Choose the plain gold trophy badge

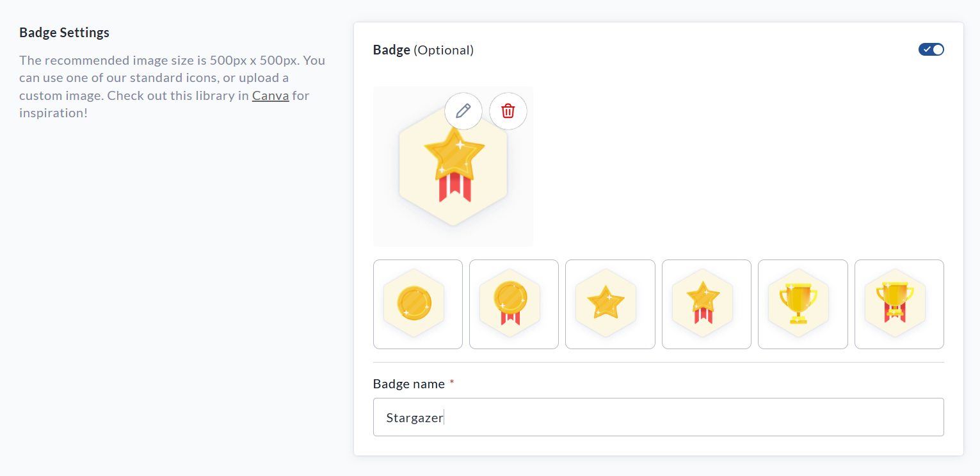803,304
